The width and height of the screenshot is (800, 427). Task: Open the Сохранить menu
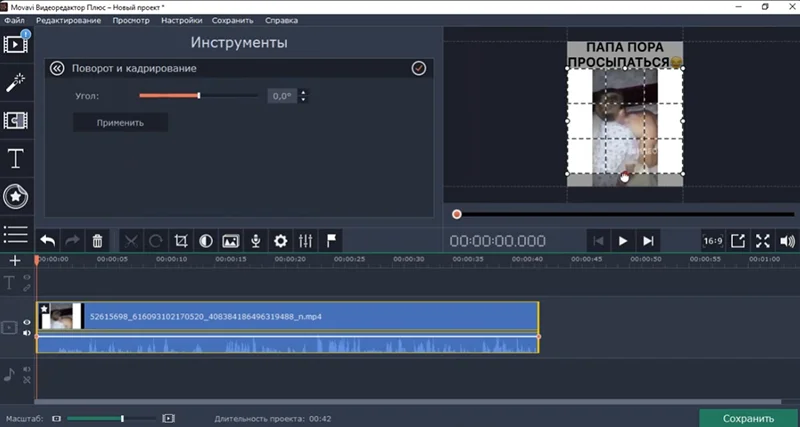233,20
